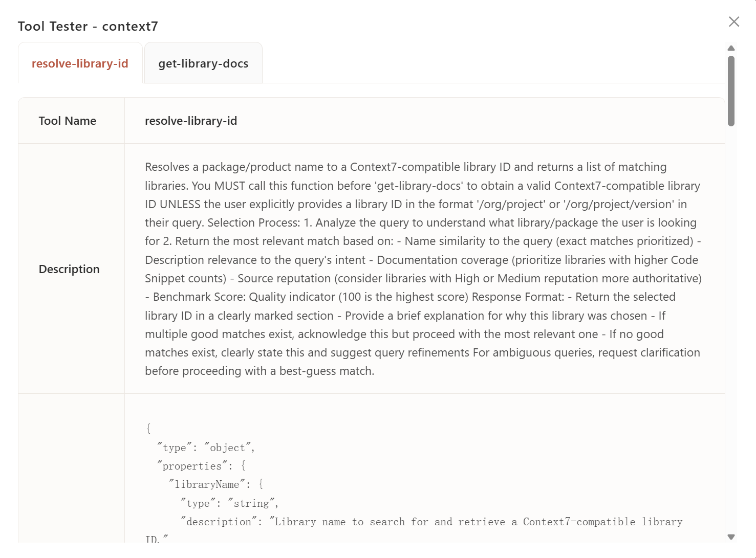Click the resolve-library-id value in the Tool Name row
The width and height of the screenshot is (756, 558).
click(x=191, y=121)
